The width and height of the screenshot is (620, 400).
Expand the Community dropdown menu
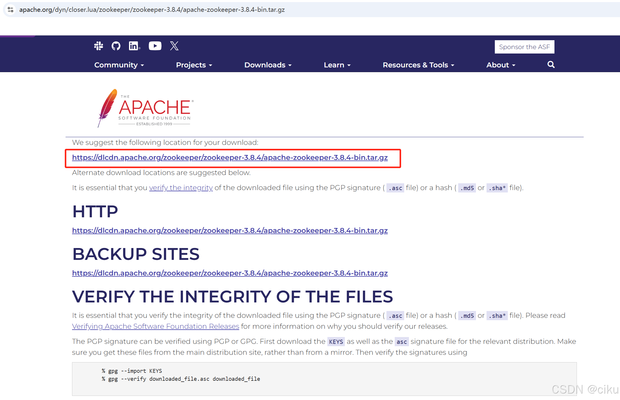(x=119, y=65)
